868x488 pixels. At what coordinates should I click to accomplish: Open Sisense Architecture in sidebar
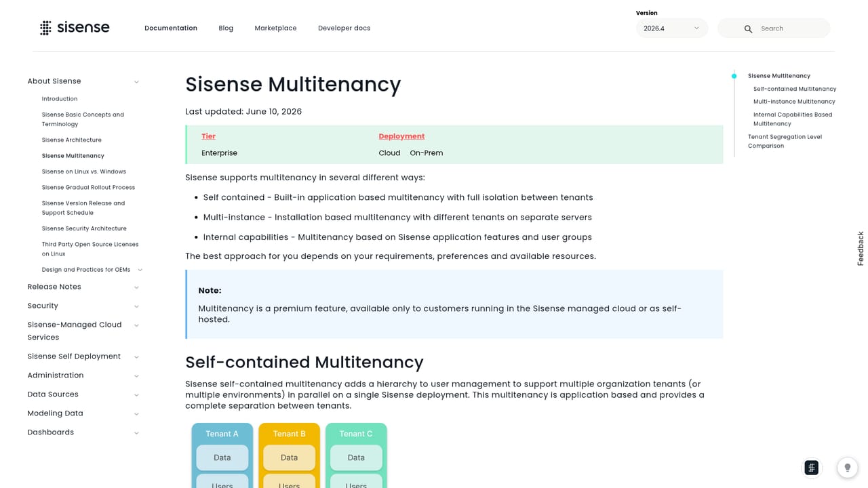tap(72, 140)
